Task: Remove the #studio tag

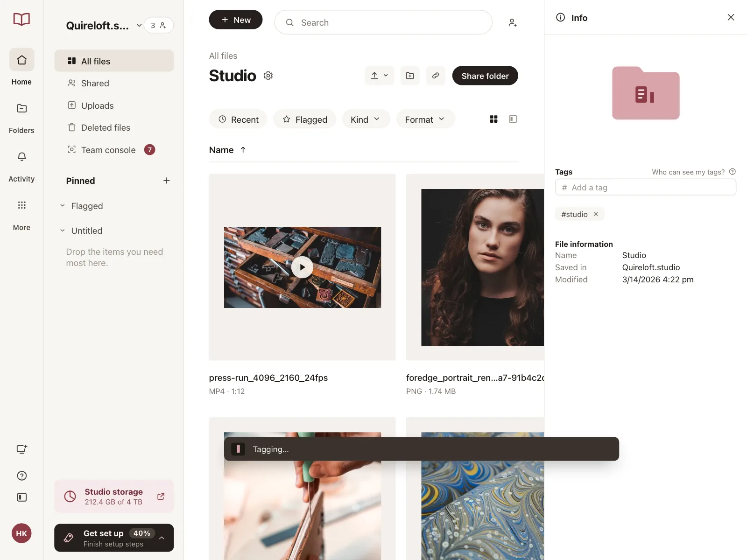Action: click(596, 214)
